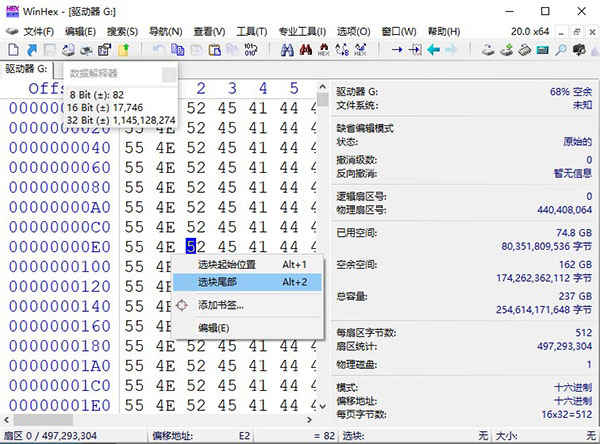Click the disk icon with green arrow
This screenshot has width=600, height=444.
pos(506,50)
